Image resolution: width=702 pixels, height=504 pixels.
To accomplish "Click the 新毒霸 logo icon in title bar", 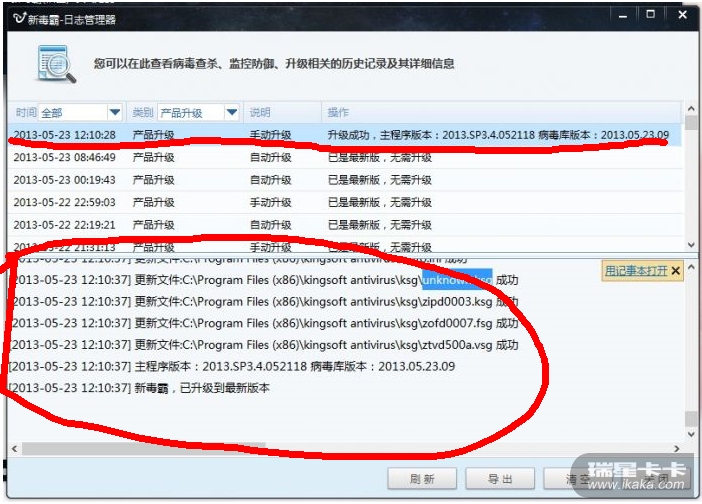I will 20,18.
